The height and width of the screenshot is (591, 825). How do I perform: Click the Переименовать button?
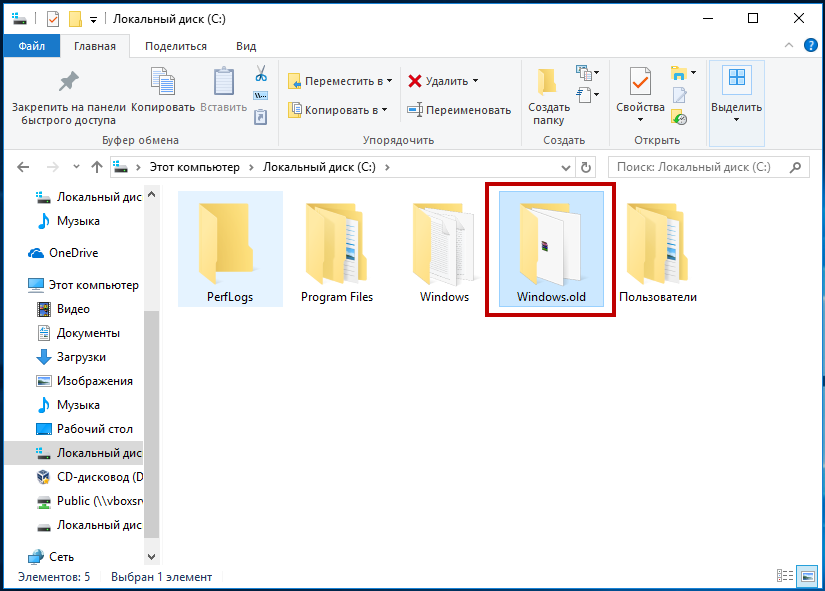tap(459, 110)
